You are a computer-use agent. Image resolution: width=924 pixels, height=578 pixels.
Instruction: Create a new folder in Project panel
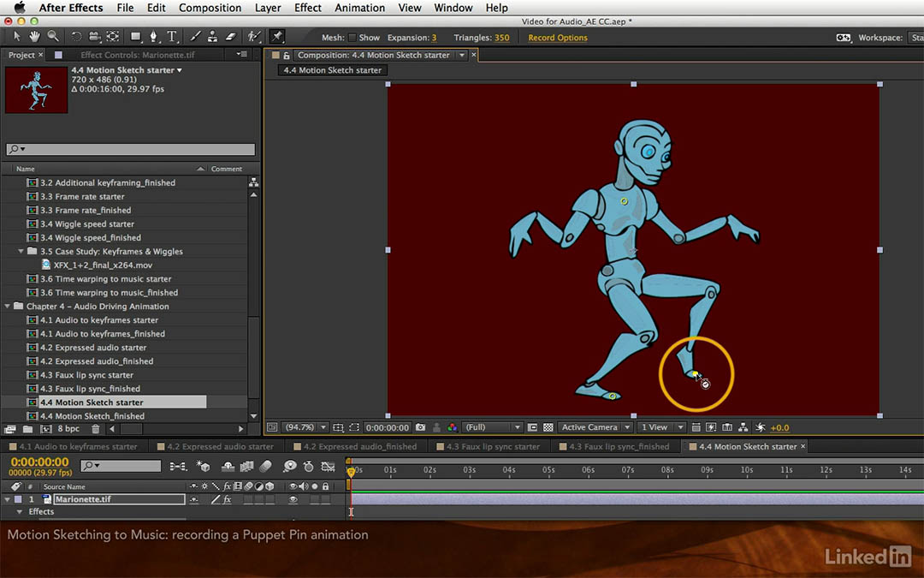coord(27,429)
